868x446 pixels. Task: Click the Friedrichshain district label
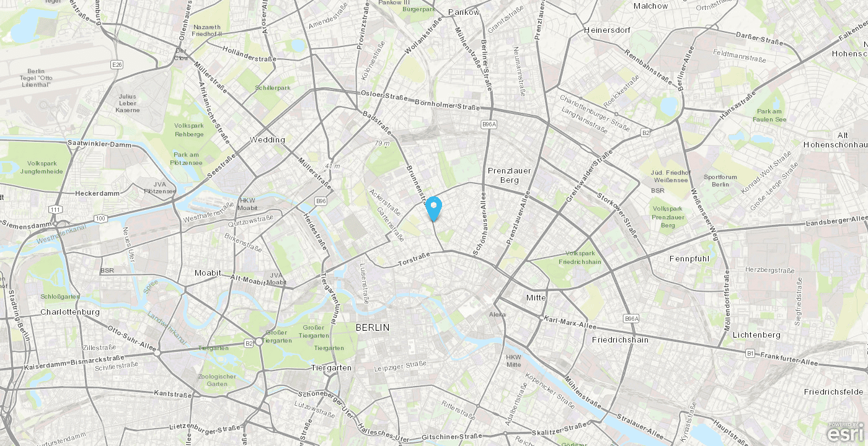(x=620, y=339)
